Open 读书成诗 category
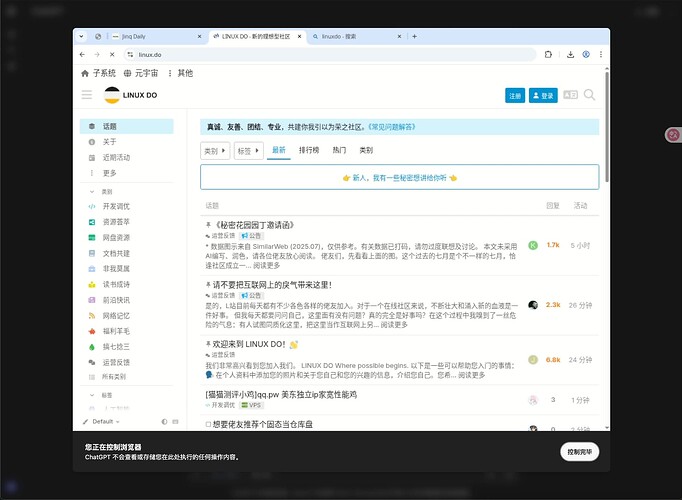The width and height of the screenshot is (682, 500). pyautogui.click(x=127, y=284)
